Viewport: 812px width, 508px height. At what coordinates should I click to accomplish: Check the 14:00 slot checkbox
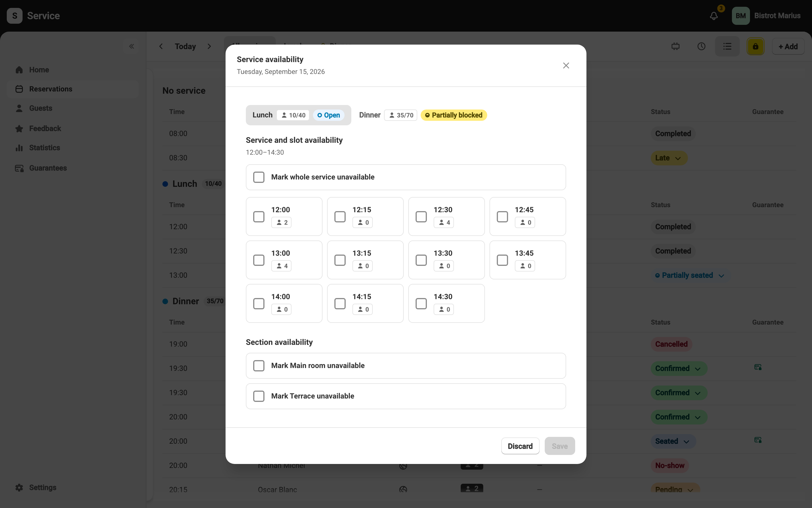tap(259, 304)
